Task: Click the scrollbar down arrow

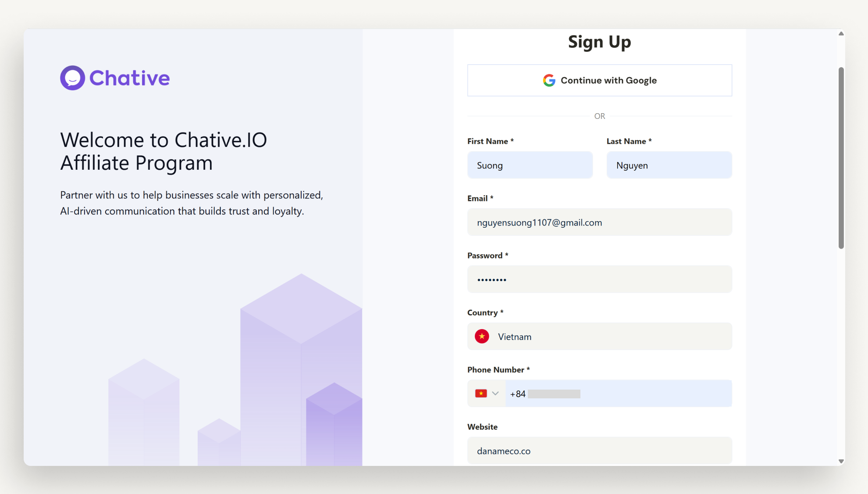Action: click(x=841, y=461)
